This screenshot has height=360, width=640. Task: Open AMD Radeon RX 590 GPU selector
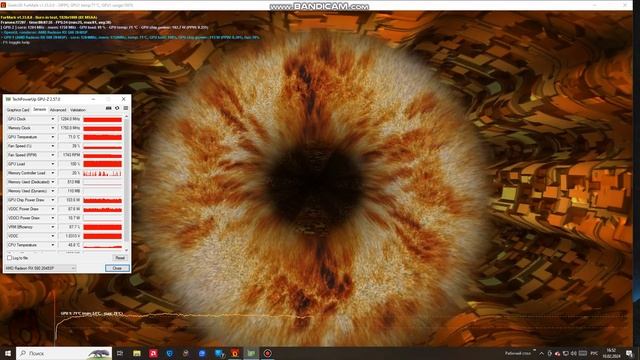click(x=40, y=268)
